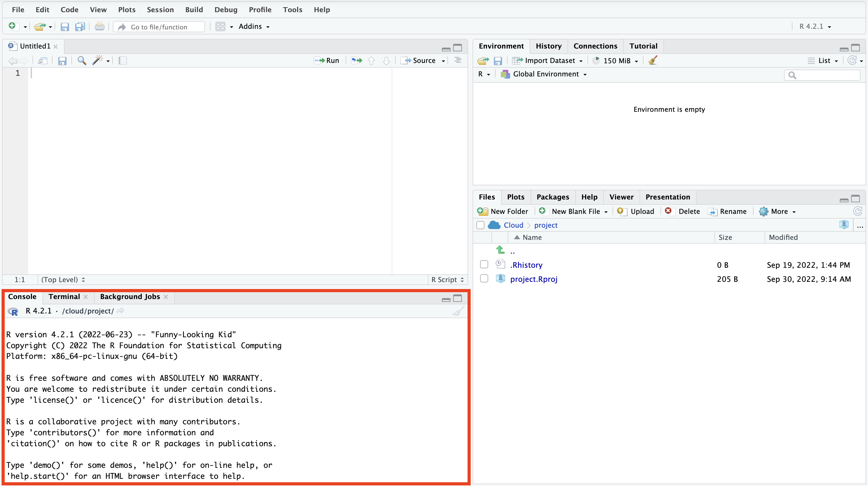Viewport: 868px width, 486px height.
Task: Save the workspace using the save icon
Action: click(x=498, y=61)
